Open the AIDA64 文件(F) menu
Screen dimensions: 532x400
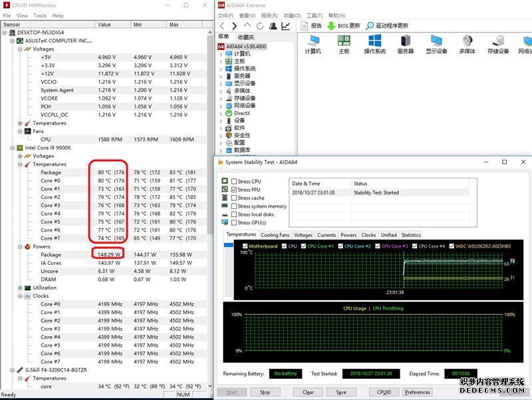[225, 15]
